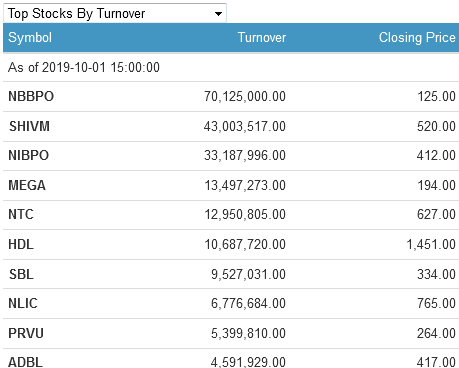Viewport: 459px width, 368px height.
Task: Click NBBPO turnover value 70,125,000.00
Action: click(x=245, y=96)
